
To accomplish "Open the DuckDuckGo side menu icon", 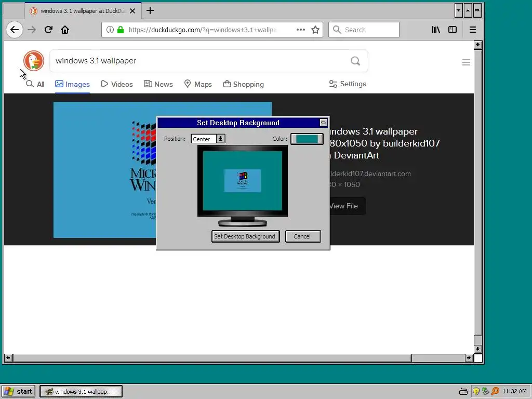I will (466, 62).
